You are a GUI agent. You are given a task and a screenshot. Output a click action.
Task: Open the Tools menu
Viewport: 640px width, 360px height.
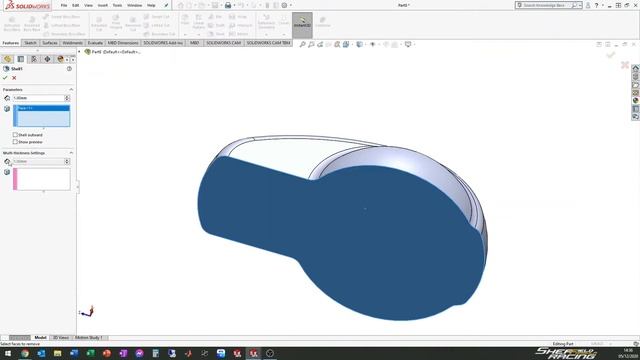pyautogui.click(x=117, y=5)
